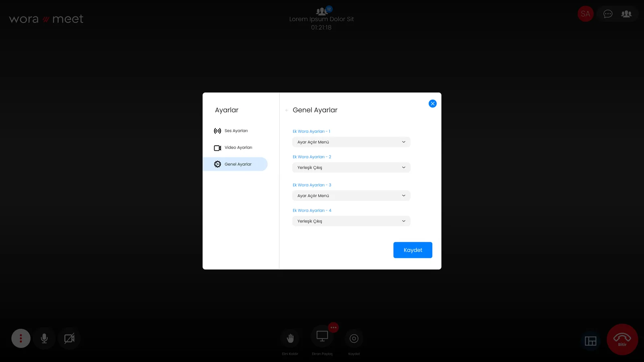The height and width of the screenshot is (362, 644).
Task: Click the Ayarlar sidebar heading
Action: click(227, 110)
